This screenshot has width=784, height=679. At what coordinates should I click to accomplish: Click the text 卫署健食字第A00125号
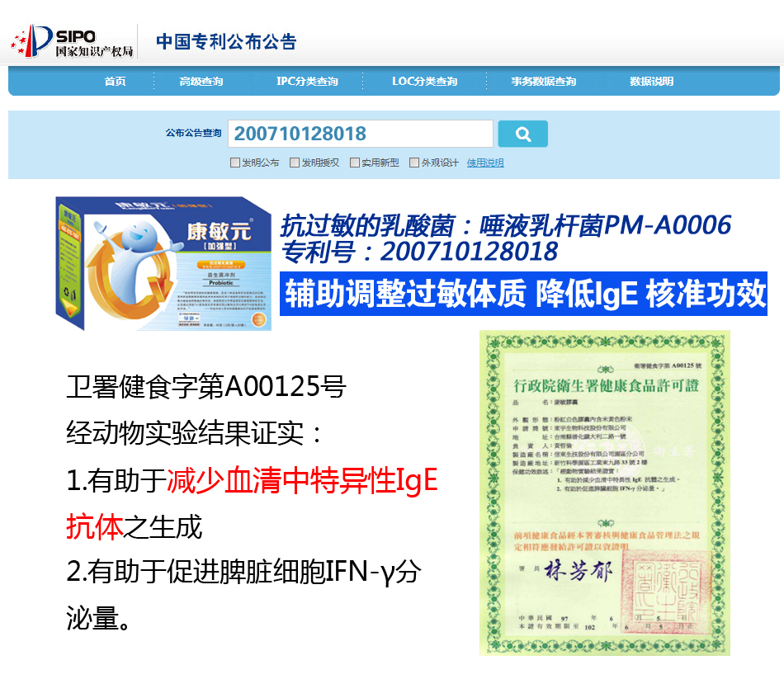tap(206, 386)
